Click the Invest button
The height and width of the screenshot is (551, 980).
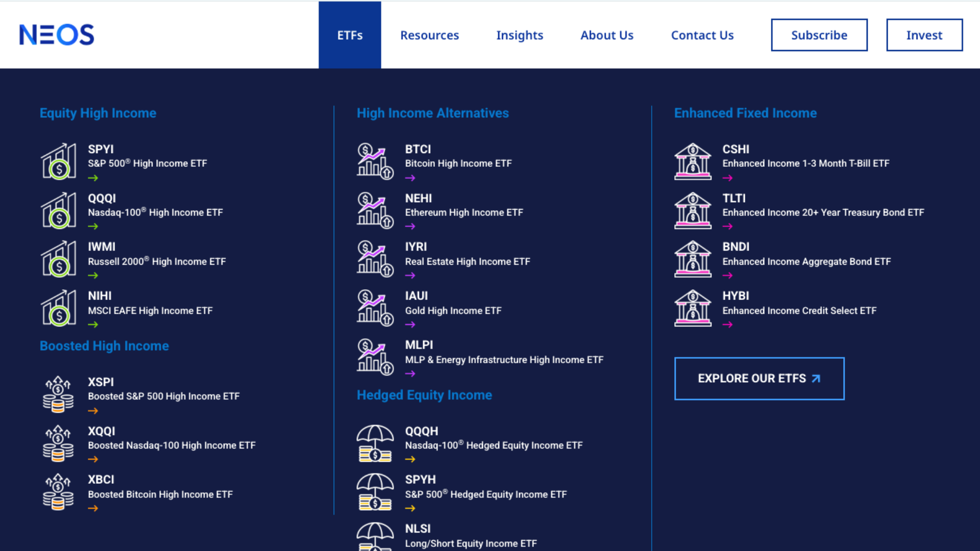(924, 35)
